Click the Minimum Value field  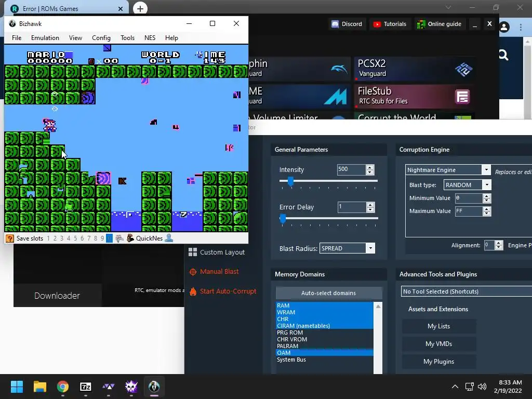469,198
